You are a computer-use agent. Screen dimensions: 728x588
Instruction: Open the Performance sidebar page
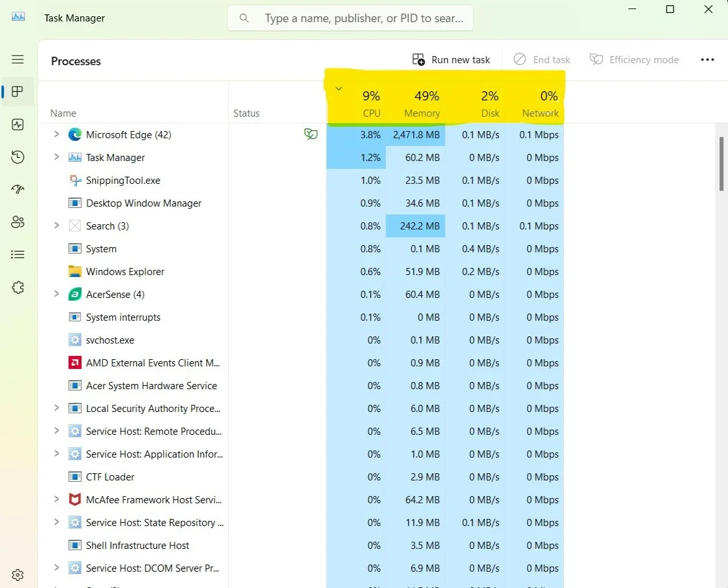pos(18,125)
